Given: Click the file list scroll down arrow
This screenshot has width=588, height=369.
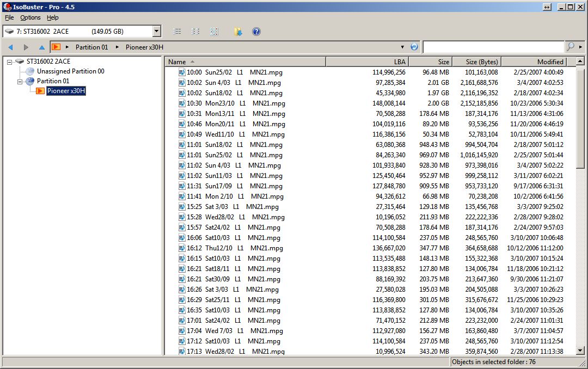Looking at the screenshot, I should (580, 350).
